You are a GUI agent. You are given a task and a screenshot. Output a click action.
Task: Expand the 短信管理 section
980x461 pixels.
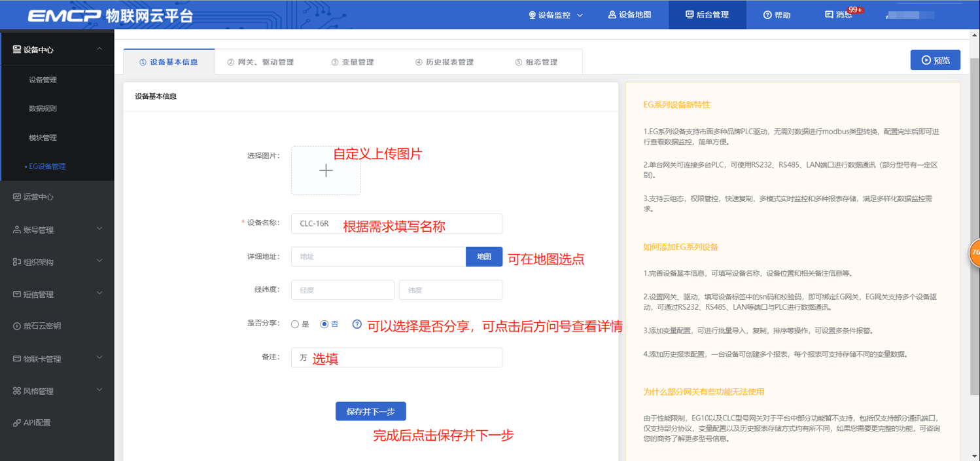(99, 293)
